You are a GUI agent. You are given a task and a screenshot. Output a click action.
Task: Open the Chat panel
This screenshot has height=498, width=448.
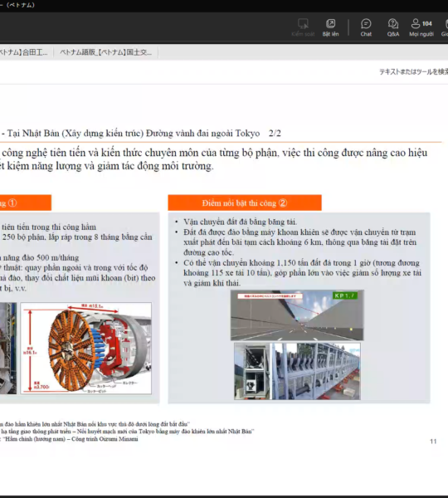pos(366,27)
